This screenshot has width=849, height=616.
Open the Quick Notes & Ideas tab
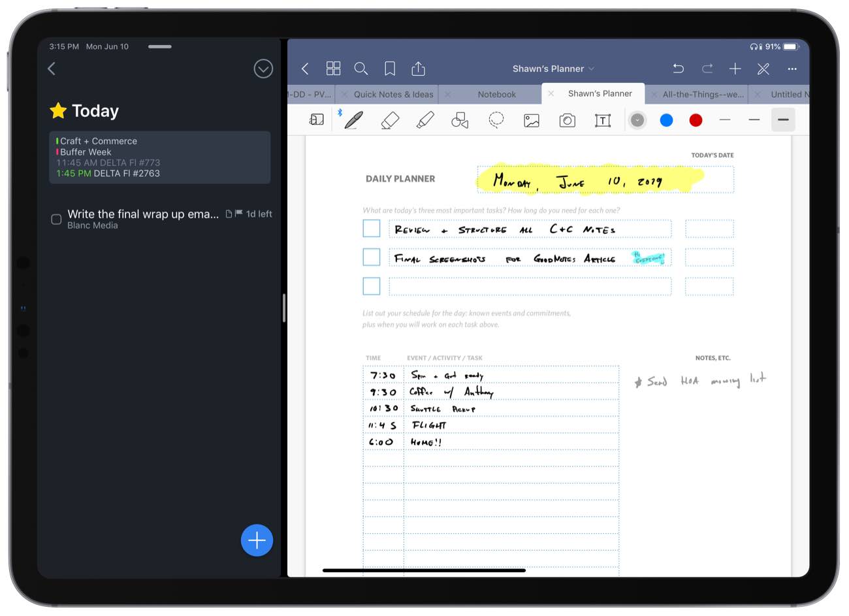(392, 94)
